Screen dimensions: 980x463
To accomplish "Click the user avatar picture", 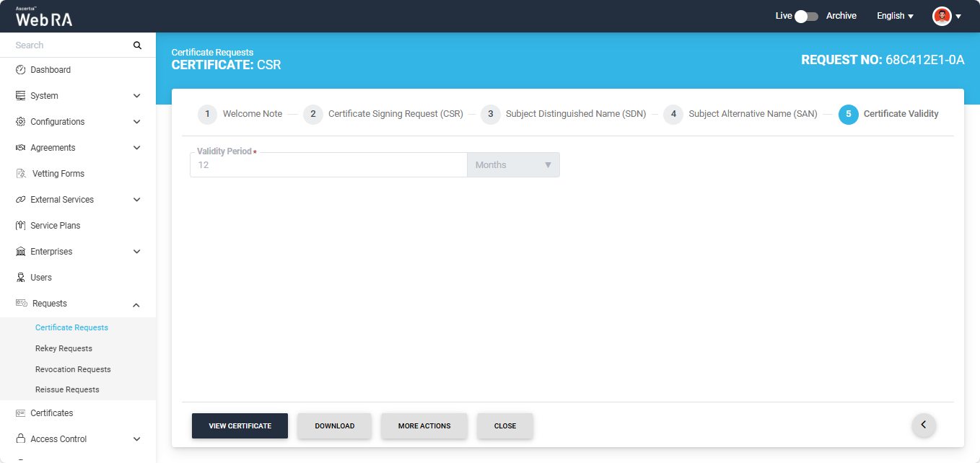I will click(942, 16).
